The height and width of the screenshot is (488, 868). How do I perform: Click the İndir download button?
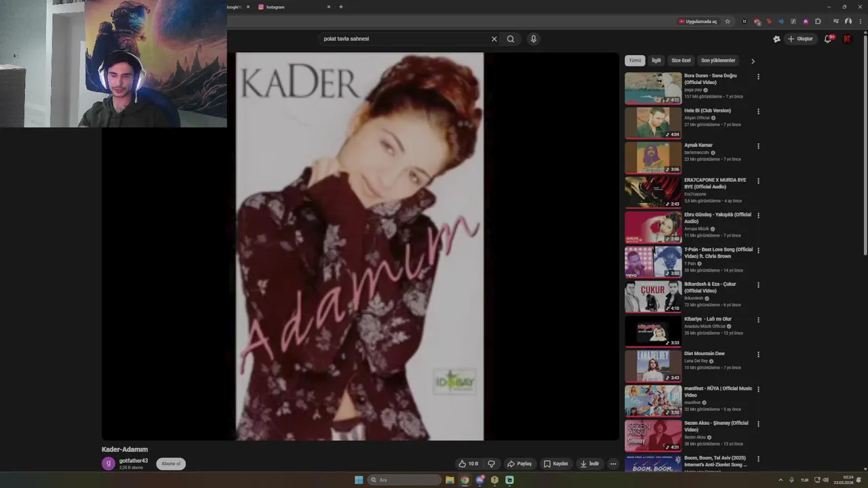coord(589,464)
